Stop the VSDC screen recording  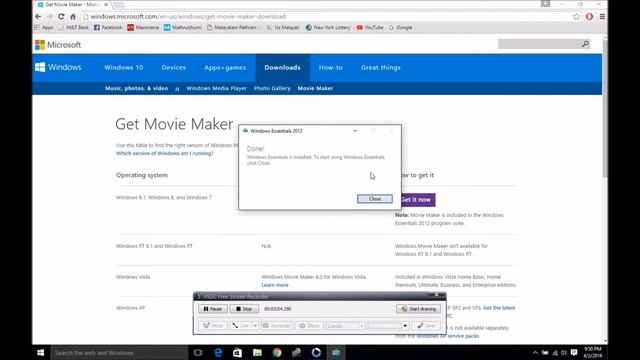(244, 309)
